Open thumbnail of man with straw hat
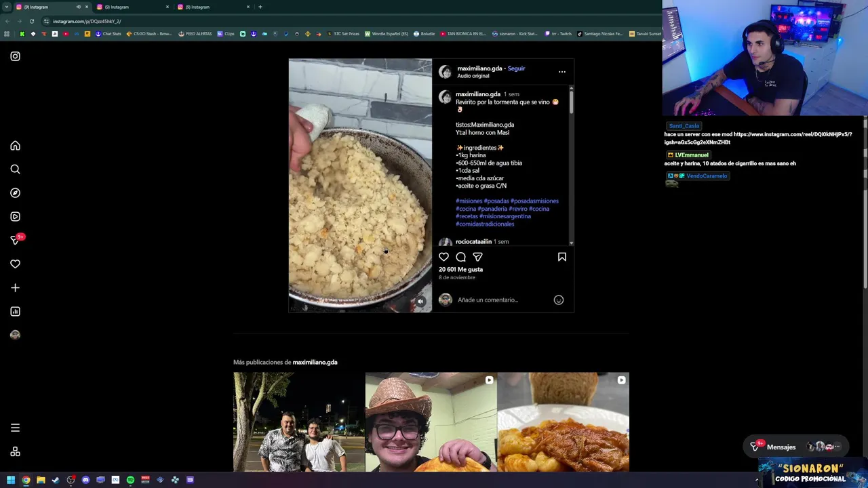Viewport: 868px width, 488px height. (x=431, y=422)
